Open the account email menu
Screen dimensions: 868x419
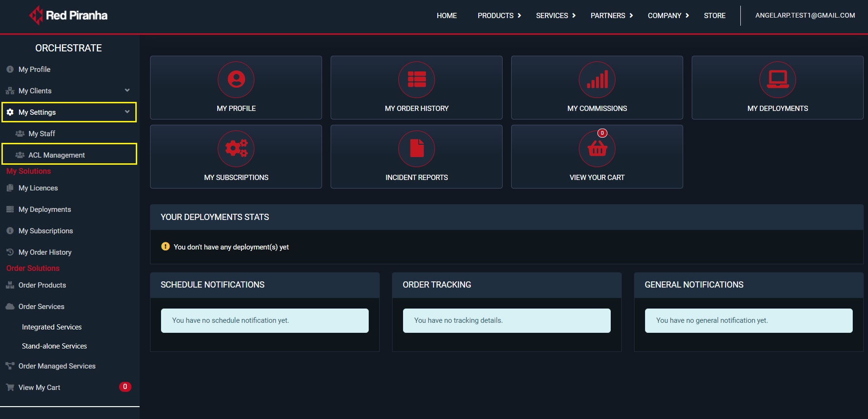click(x=805, y=15)
